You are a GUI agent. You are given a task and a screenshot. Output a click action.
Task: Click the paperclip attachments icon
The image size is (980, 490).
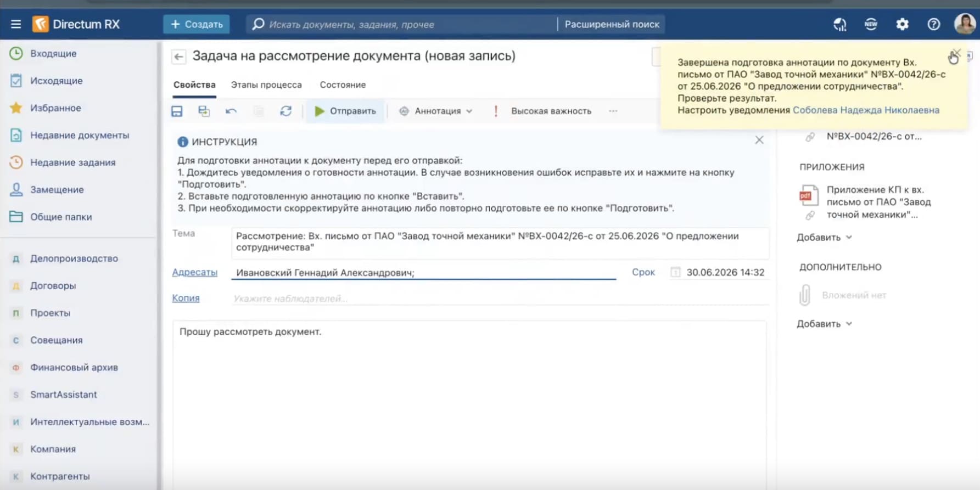click(804, 295)
